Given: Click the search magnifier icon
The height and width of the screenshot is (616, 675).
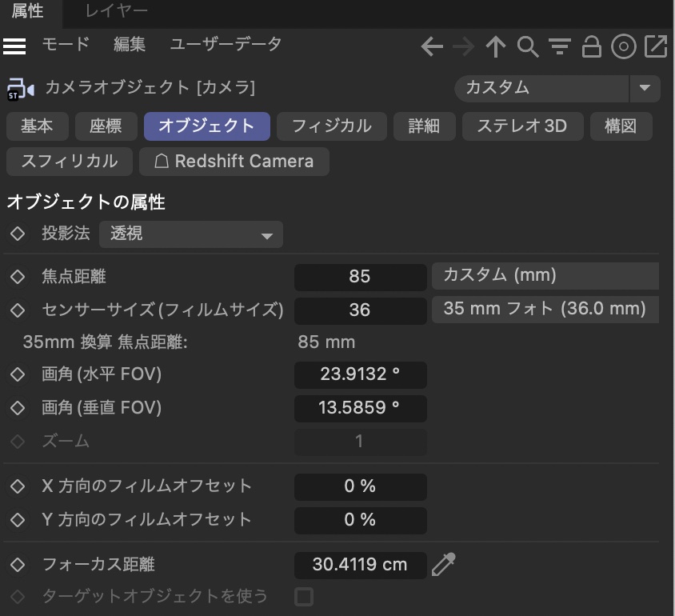Looking at the screenshot, I should click(x=528, y=47).
